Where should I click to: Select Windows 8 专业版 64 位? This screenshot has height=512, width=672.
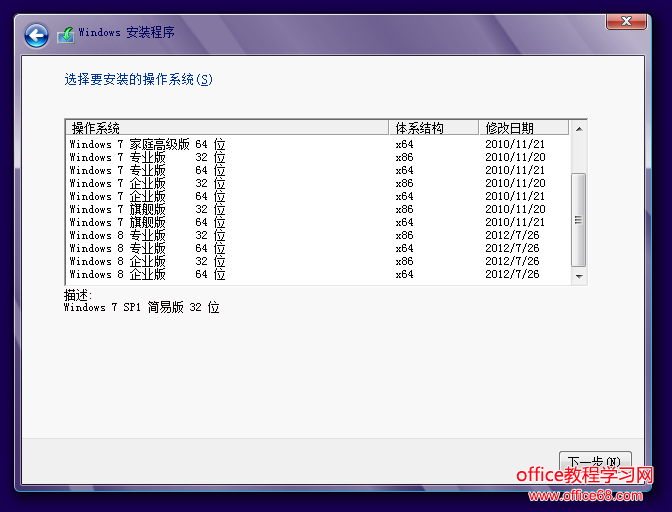318,249
